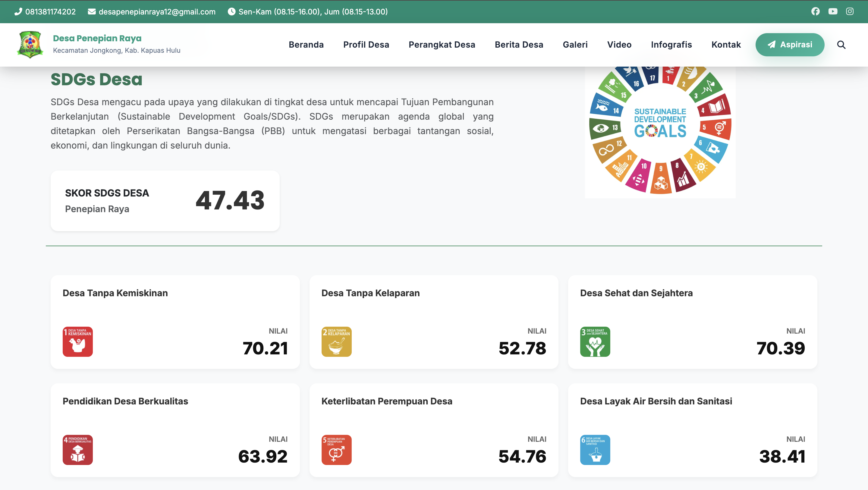The width and height of the screenshot is (868, 490).
Task: Open the Berita Desa menu
Action: [519, 45]
